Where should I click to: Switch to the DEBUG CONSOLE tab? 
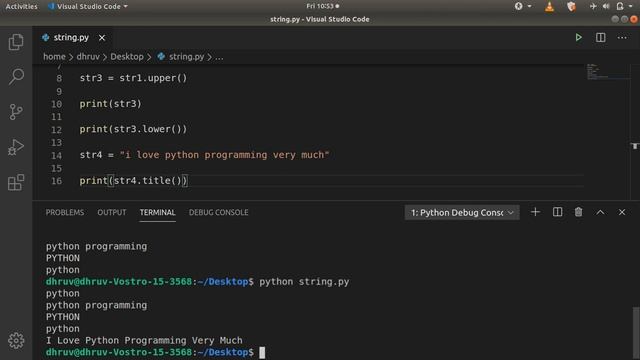click(218, 212)
